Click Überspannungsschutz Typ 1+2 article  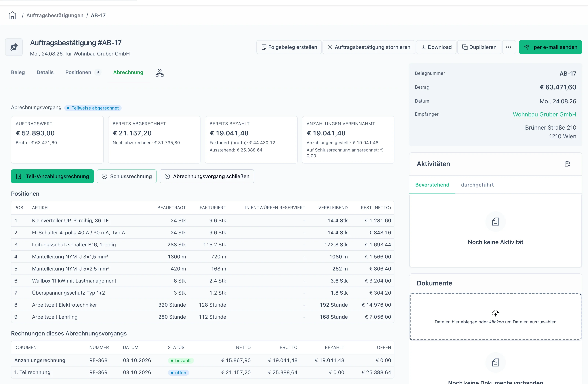tap(68, 293)
